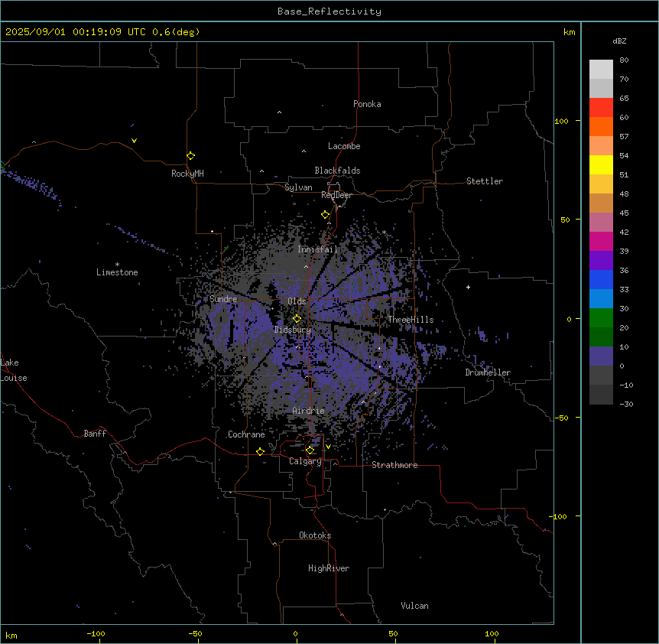
Task: Pick the bright blue 33-36 dBZ legend color
Action: pyautogui.click(x=601, y=279)
